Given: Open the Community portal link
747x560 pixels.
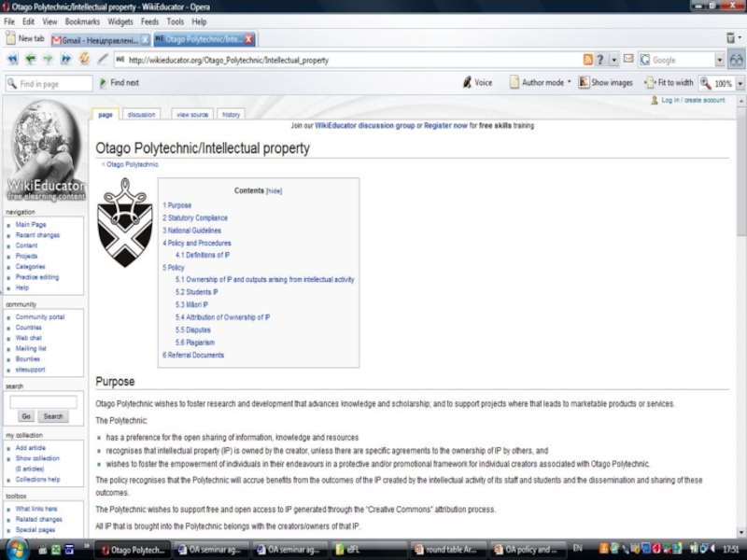Looking at the screenshot, I should click(40, 316).
